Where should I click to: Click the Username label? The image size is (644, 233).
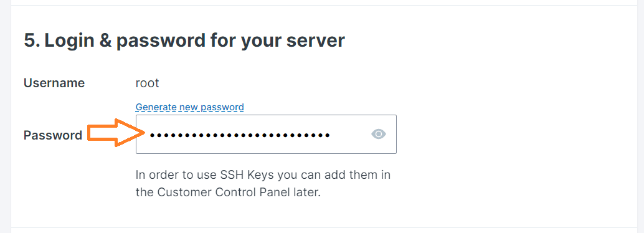[x=54, y=83]
